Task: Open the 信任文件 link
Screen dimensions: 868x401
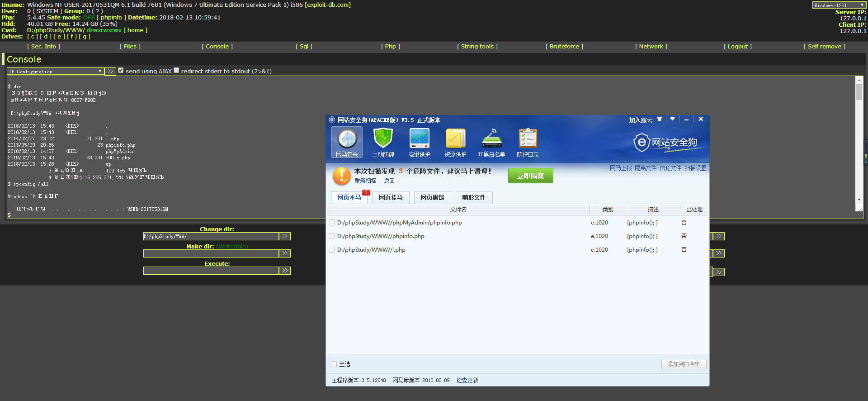Action: [x=670, y=168]
